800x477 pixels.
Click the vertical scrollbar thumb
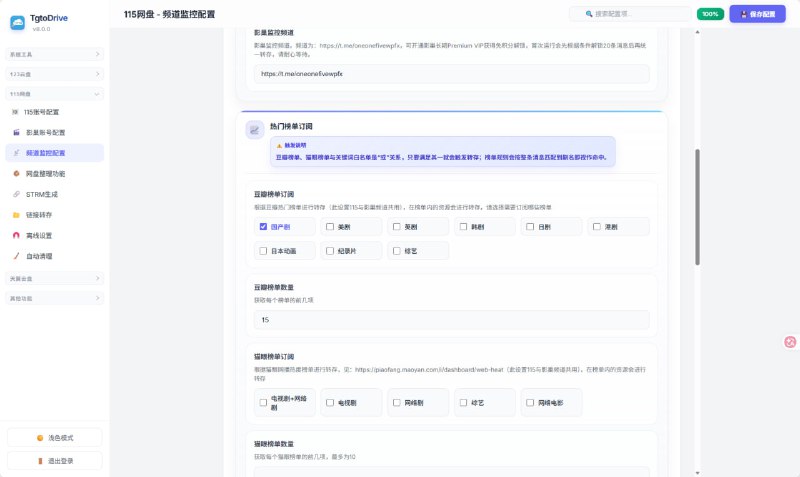(697, 207)
